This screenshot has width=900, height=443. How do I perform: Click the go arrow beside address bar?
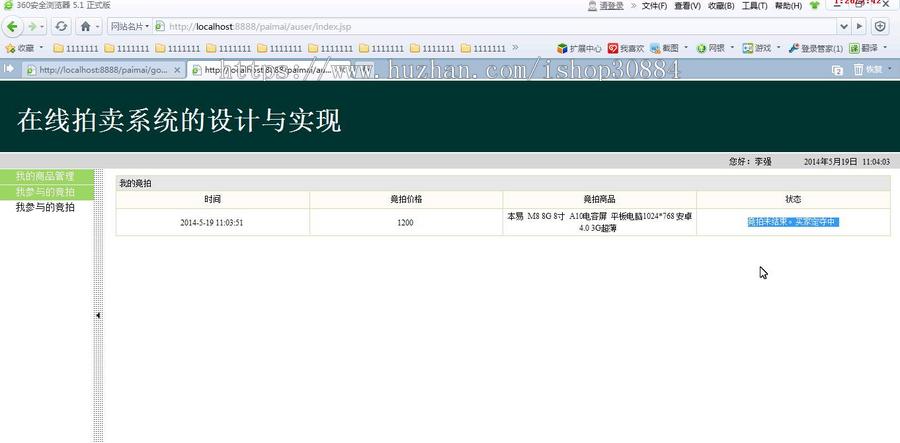pyautogui.click(x=859, y=26)
